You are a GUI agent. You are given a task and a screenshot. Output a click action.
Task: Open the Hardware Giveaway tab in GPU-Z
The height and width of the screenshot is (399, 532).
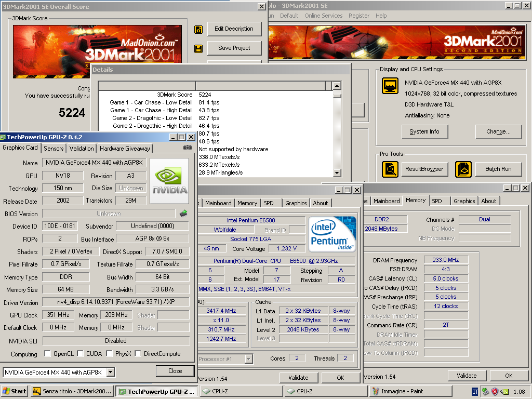(x=125, y=148)
